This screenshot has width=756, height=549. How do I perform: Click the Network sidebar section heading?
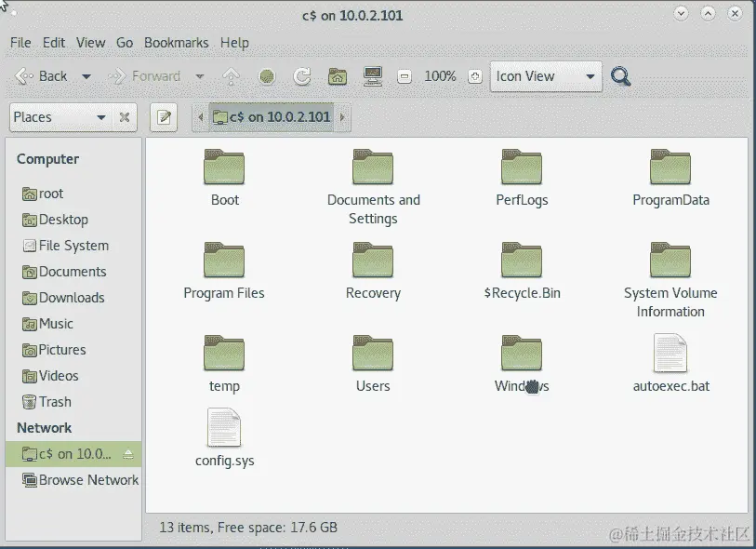[x=45, y=428]
